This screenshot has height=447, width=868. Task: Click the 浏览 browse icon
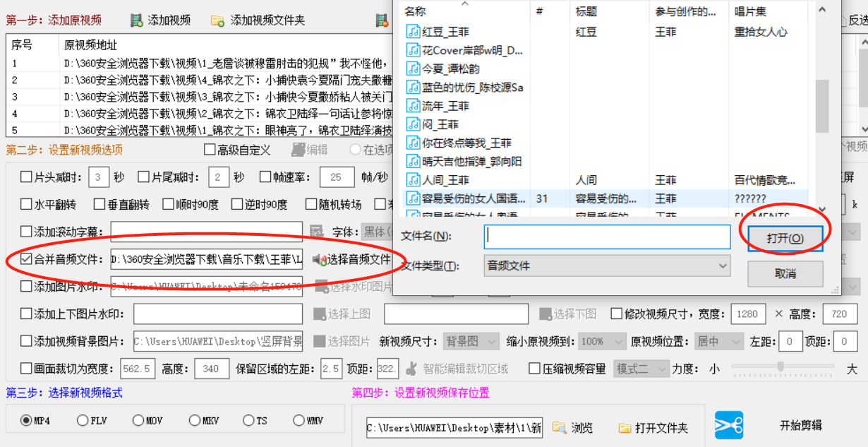tap(559, 428)
